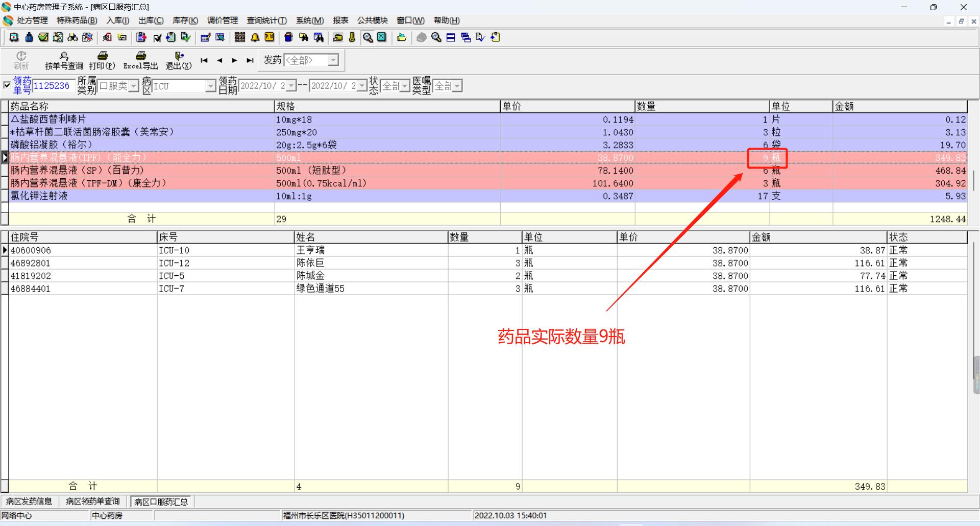
Task: Click the pressed magnifier icon beside teal box
Action: click(x=367, y=37)
